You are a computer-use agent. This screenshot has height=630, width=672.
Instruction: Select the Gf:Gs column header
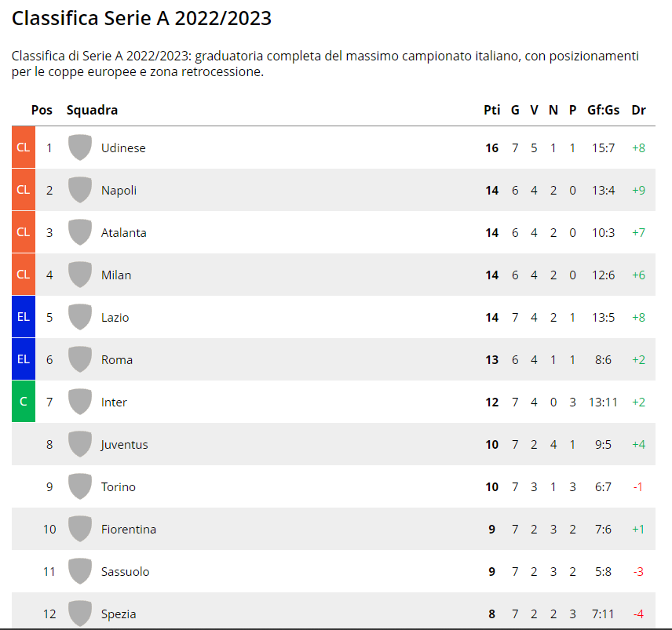pyautogui.click(x=604, y=110)
